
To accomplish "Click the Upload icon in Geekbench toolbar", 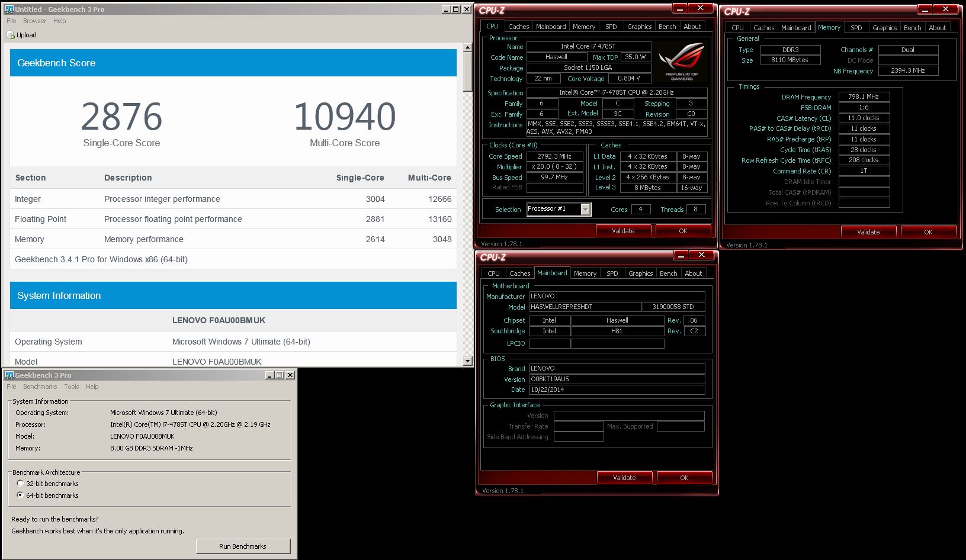I will 11,35.
